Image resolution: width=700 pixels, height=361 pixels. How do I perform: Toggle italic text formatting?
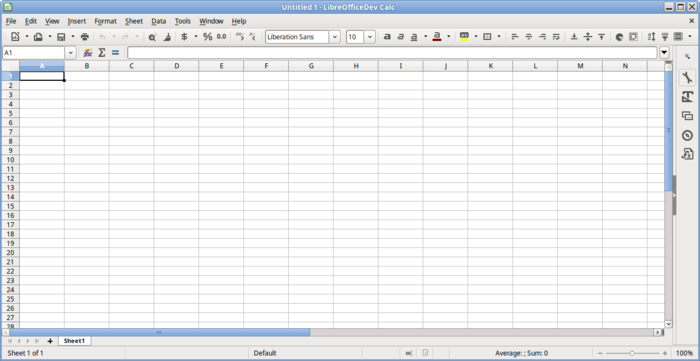pyautogui.click(x=400, y=37)
